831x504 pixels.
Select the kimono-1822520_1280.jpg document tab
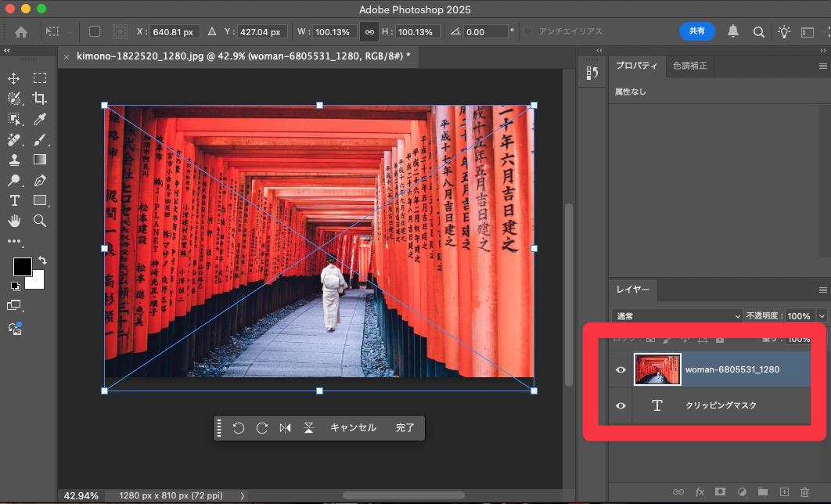243,56
